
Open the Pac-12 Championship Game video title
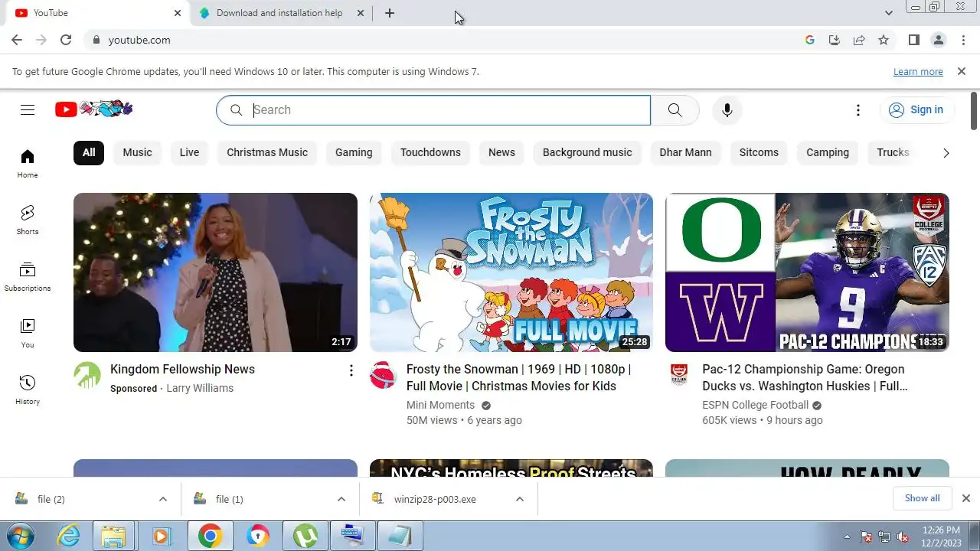(x=805, y=377)
